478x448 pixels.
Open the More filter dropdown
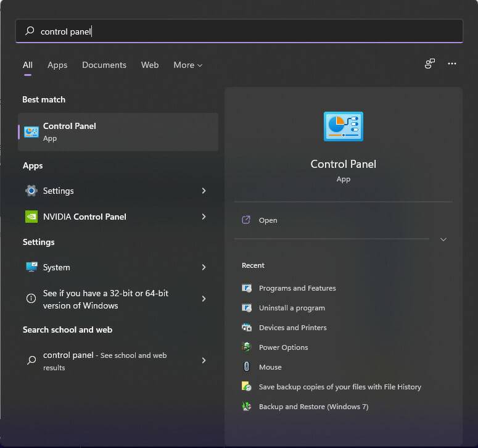[187, 65]
